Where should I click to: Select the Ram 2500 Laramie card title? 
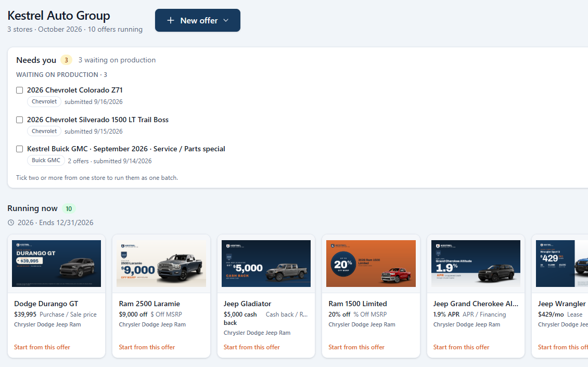[149, 304]
